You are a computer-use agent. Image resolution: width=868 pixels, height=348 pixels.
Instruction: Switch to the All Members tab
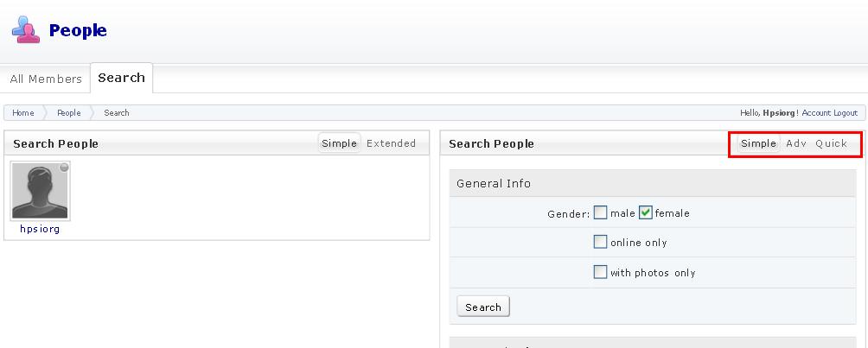pos(46,79)
